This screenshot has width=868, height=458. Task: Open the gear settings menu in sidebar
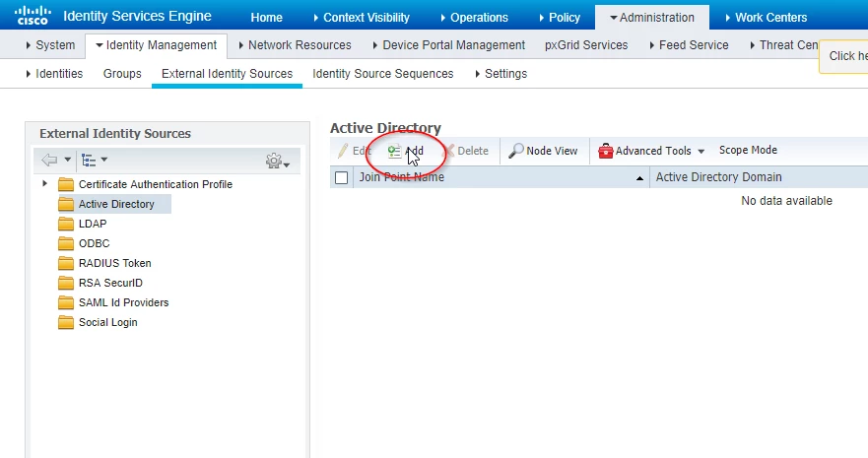click(277, 161)
